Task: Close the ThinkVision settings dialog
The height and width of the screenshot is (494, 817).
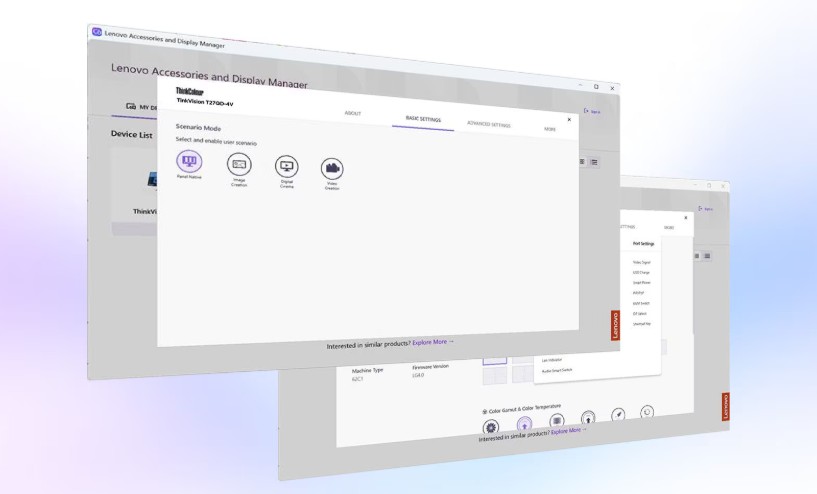Action: click(569, 119)
